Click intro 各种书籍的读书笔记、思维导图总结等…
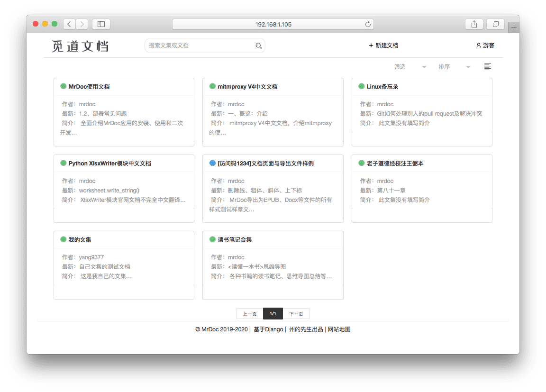This screenshot has width=546, height=392. (281, 276)
